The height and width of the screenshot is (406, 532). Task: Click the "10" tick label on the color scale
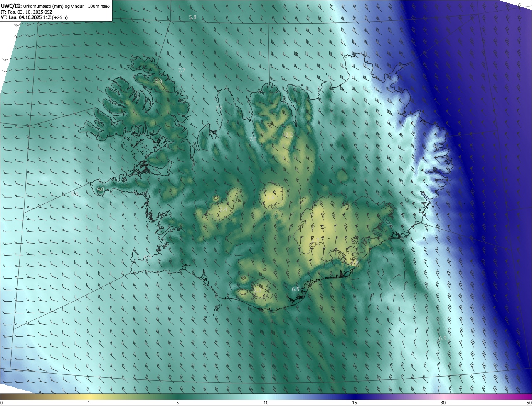pyautogui.click(x=266, y=403)
